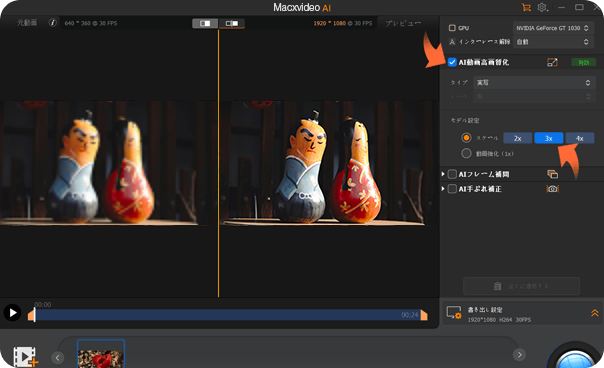Select the red flower video thumbnail

click(101, 355)
